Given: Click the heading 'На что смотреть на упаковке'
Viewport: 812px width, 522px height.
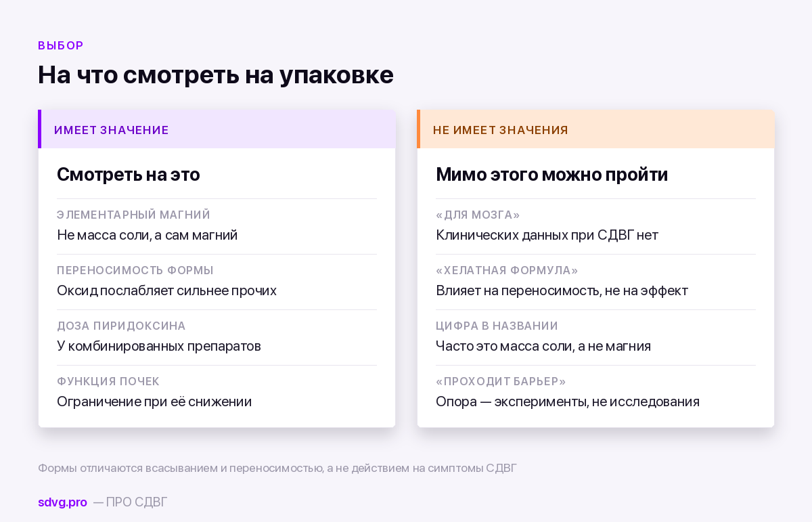Looking at the screenshot, I should click(215, 74).
